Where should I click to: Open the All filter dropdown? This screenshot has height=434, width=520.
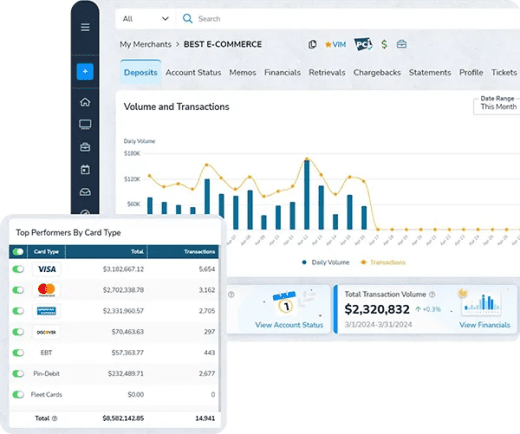(x=145, y=19)
